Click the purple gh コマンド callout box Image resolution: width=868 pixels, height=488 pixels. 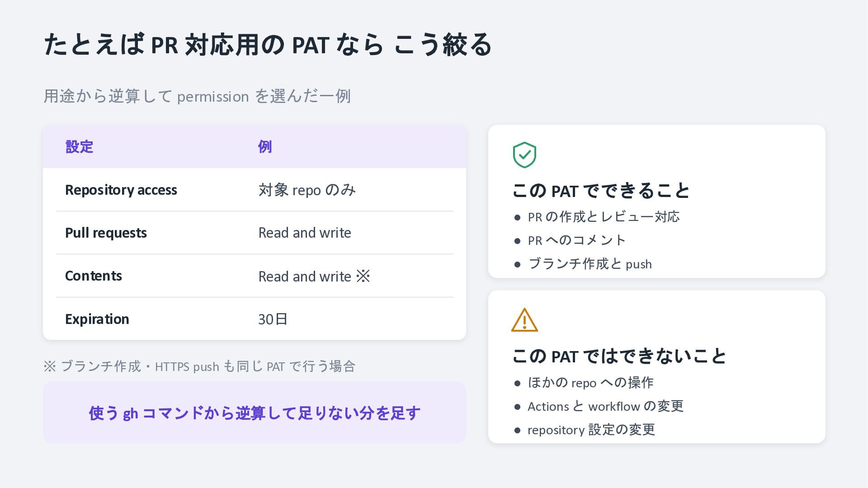255,412
